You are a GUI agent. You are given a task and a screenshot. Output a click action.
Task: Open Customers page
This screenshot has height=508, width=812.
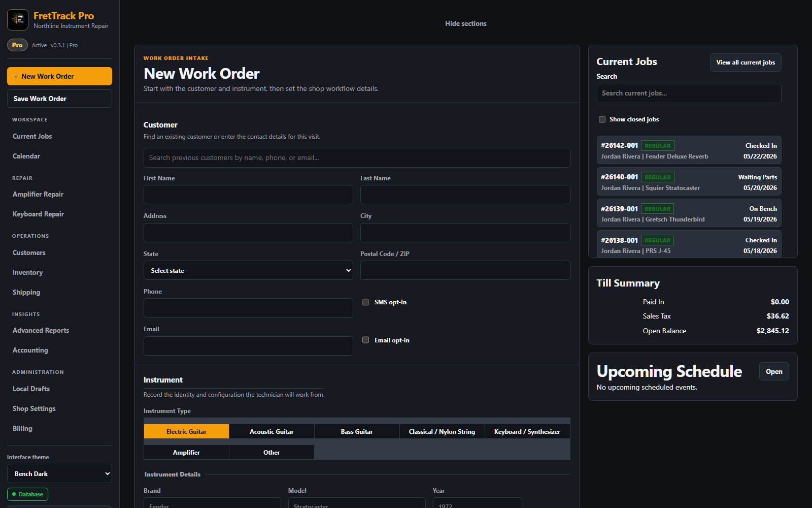(x=29, y=252)
